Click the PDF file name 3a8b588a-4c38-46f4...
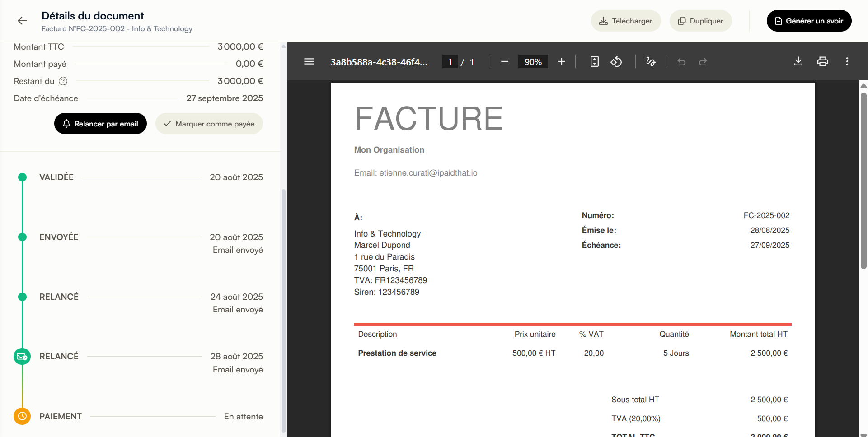Image resolution: width=868 pixels, height=437 pixels. coord(379,62)
